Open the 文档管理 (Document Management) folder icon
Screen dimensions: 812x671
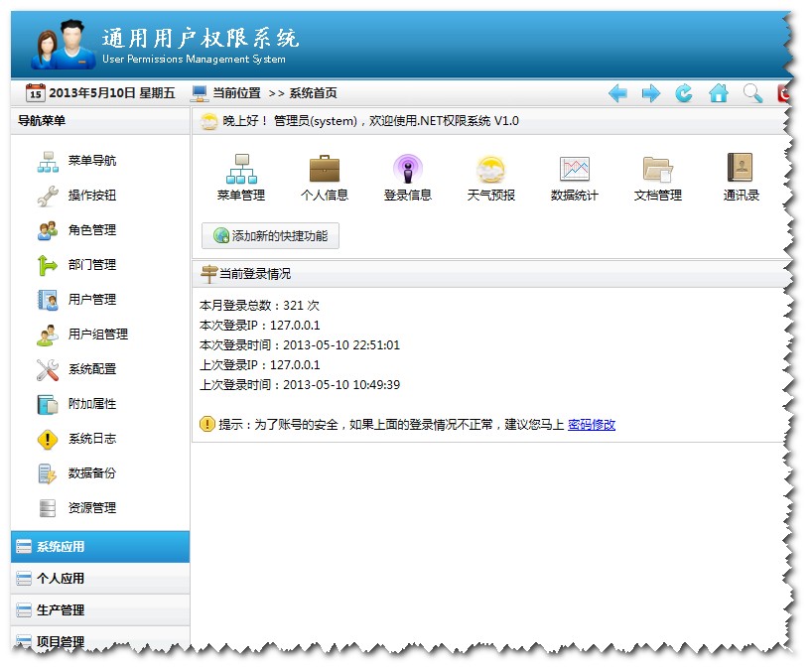(x=655, y=177)
